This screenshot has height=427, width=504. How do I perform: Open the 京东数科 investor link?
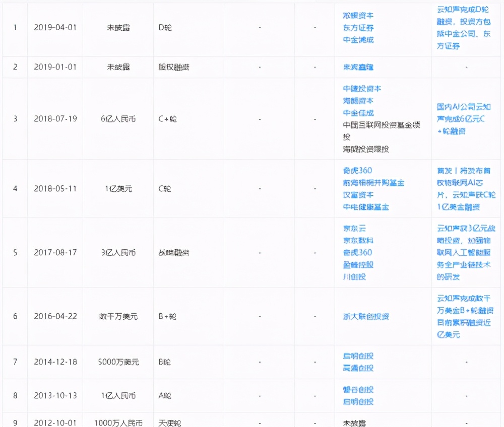358,241
